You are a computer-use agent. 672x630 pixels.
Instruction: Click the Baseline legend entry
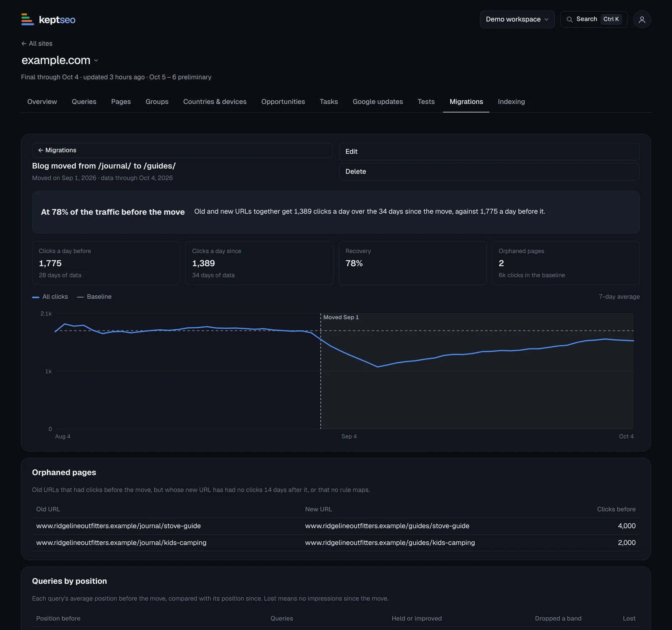pyautogui.click(x=94, y=297)
